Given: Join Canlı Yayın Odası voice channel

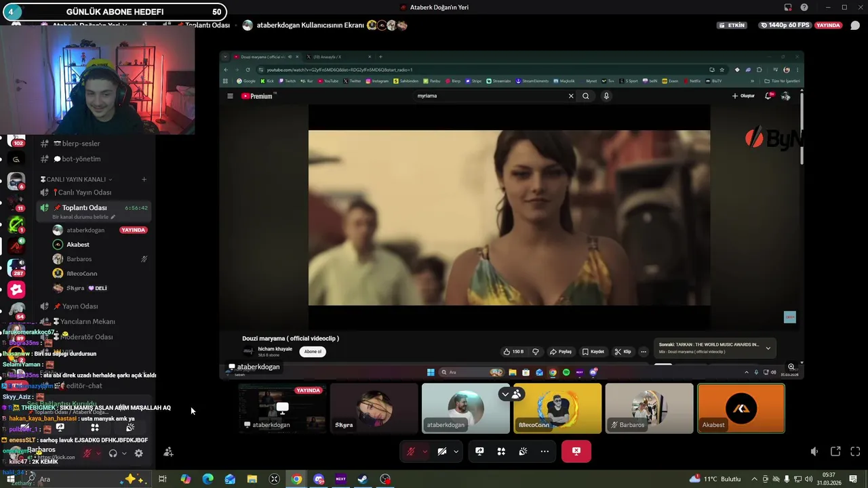Looking at the screenshot, I should pos(84,192).
